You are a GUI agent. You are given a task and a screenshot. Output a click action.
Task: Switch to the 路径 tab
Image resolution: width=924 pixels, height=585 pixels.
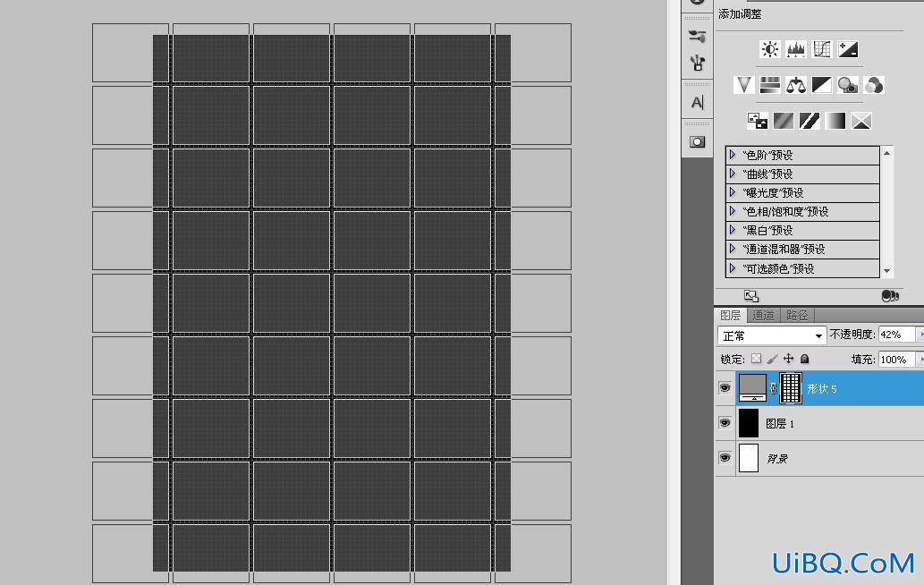coord(797,315)
